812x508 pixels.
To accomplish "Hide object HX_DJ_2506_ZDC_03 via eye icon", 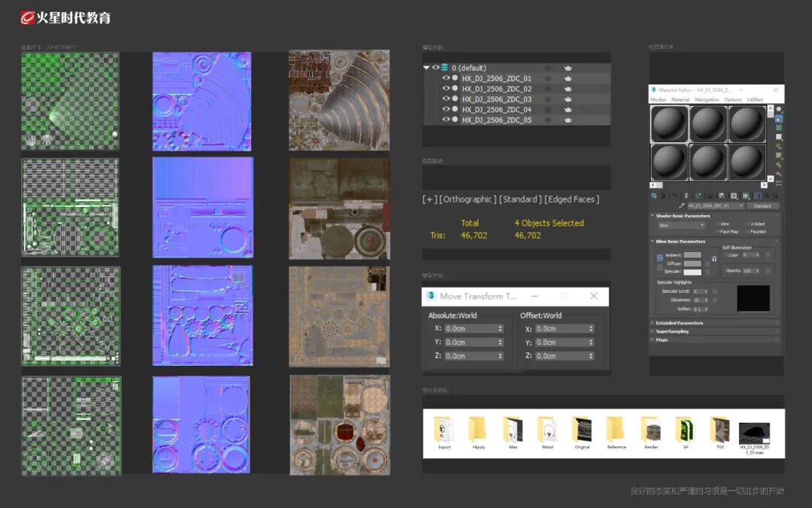I will pos(446,99).
